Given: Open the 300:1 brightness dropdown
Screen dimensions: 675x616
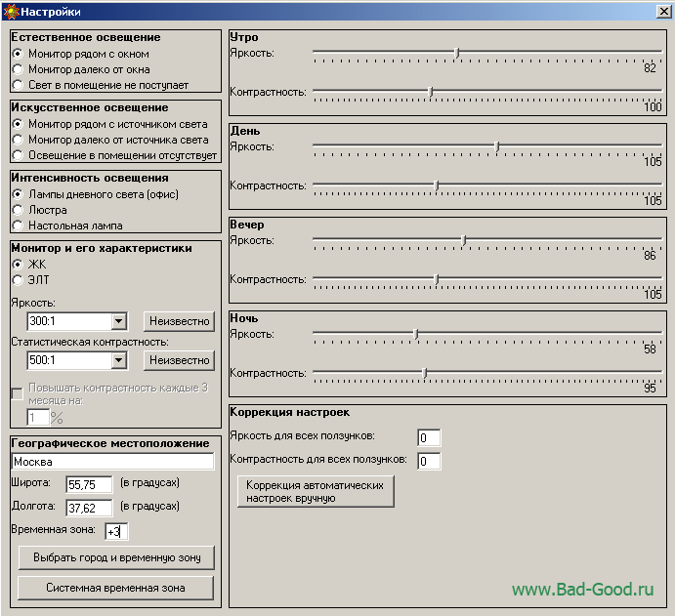Looking at the screenshot, I should pyautogui.click(x=118, y=321).
